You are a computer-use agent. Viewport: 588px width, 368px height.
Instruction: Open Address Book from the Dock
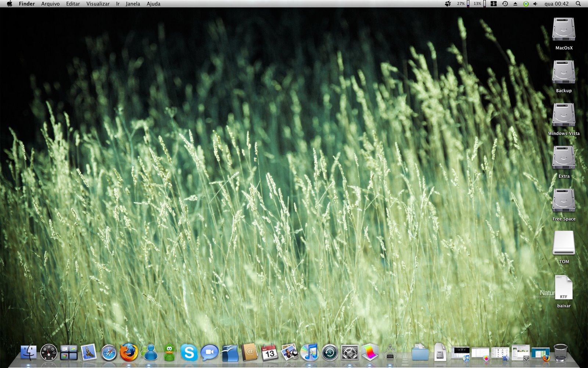pyautogui.click(x=249, y=353)
